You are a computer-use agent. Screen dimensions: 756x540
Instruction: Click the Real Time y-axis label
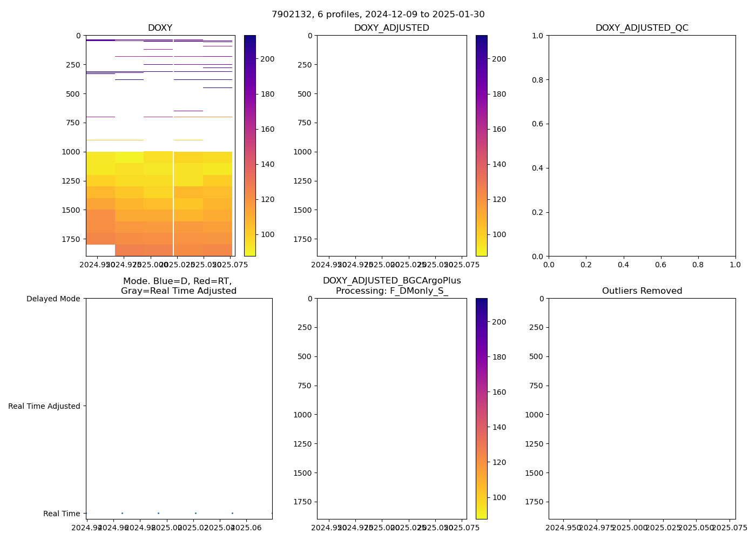coord(62,514)
